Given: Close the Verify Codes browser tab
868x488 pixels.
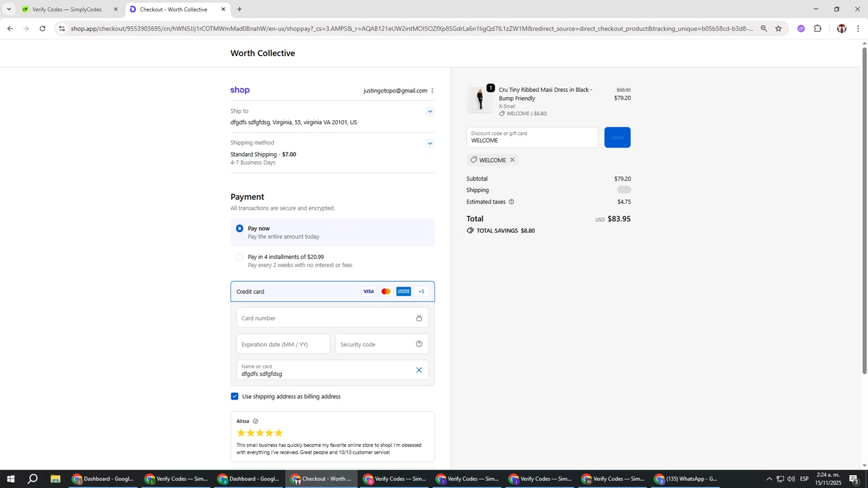Looking at the screenshot, I should click(115, 10).
